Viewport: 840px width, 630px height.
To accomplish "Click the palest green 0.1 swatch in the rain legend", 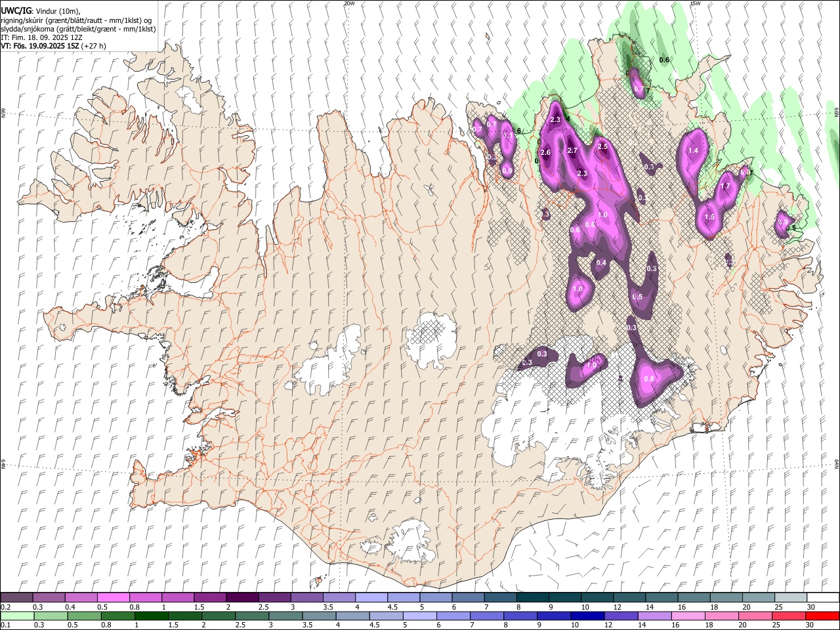I will tap(18, 616).
